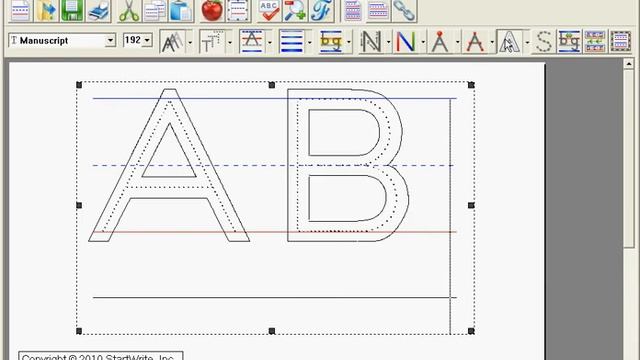This screenshot has height=360, width=640.
Task: Open a file with the folder icon
Action: tap(46, 10)
